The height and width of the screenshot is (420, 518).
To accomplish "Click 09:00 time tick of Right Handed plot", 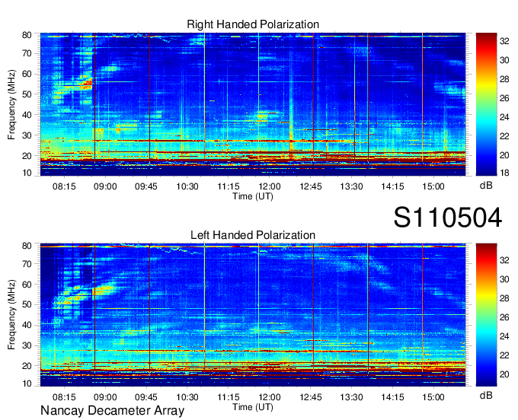I will pos(105,186).
